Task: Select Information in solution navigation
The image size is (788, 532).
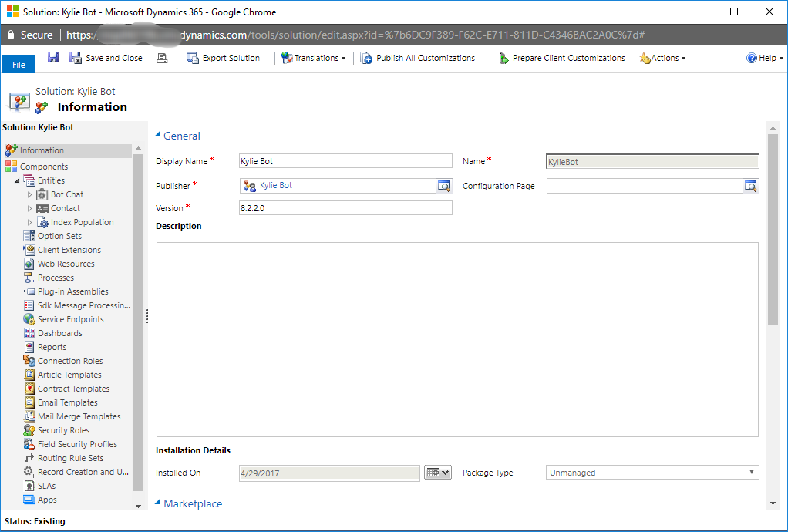Action: click(68, 150)
